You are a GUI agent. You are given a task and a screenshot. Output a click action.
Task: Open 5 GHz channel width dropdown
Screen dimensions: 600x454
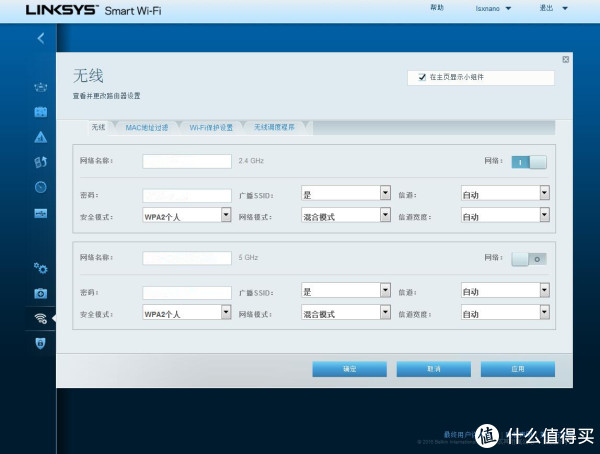[x=505, y=313]
